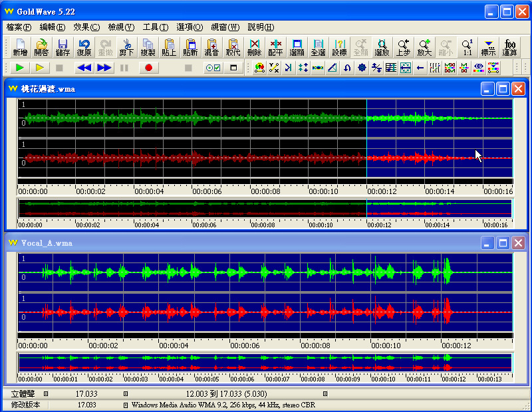
Task: Click the overview strip of Vocal_A.wma
Action: (x=265, y=363)
